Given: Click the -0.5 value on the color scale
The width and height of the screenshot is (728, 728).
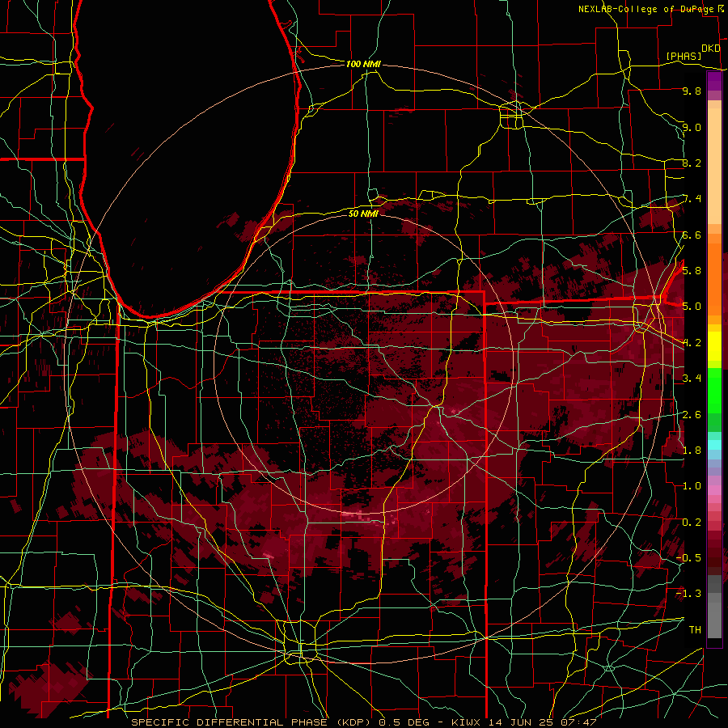Looking at the screenshot, I should (688, 557).
